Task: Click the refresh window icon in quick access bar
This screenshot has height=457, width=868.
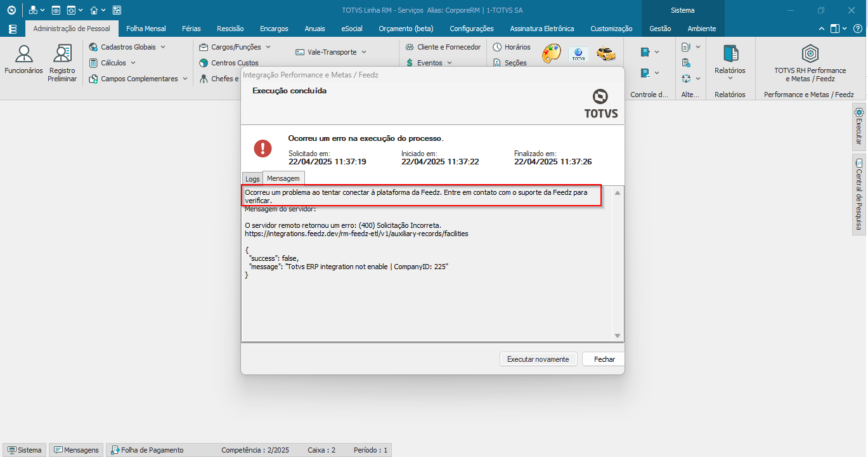Action: click(x=71, y=10)
